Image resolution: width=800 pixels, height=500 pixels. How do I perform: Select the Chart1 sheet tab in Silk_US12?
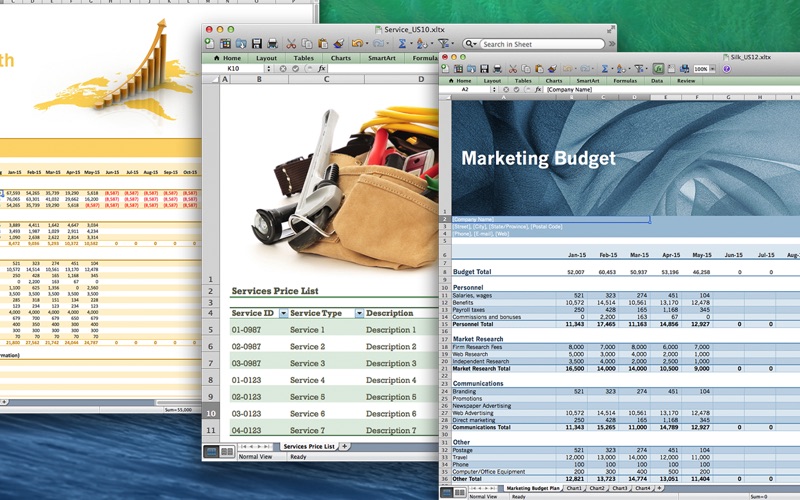574,488
